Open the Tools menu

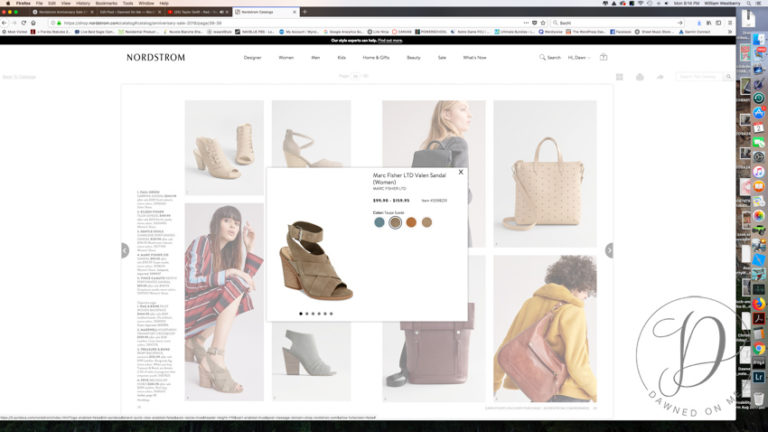128,3
